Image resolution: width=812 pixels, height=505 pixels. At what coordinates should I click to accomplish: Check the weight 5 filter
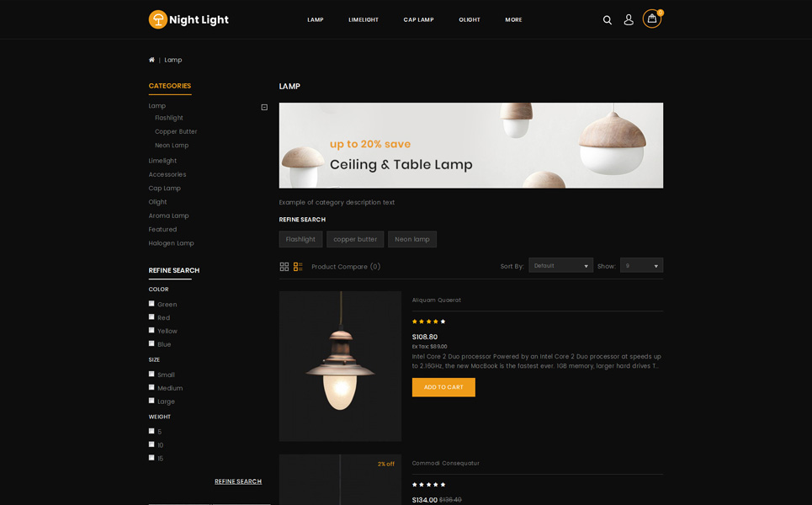click(x=151, y=431)
